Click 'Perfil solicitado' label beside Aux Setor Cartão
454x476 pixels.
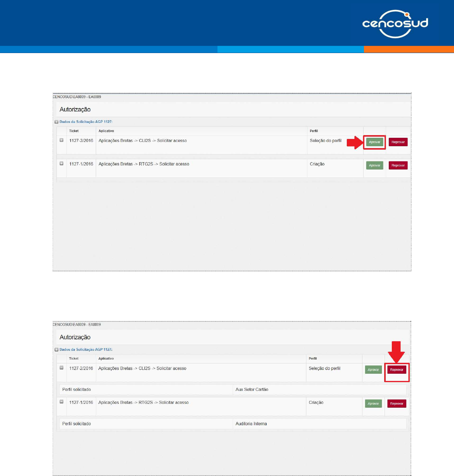77,389
